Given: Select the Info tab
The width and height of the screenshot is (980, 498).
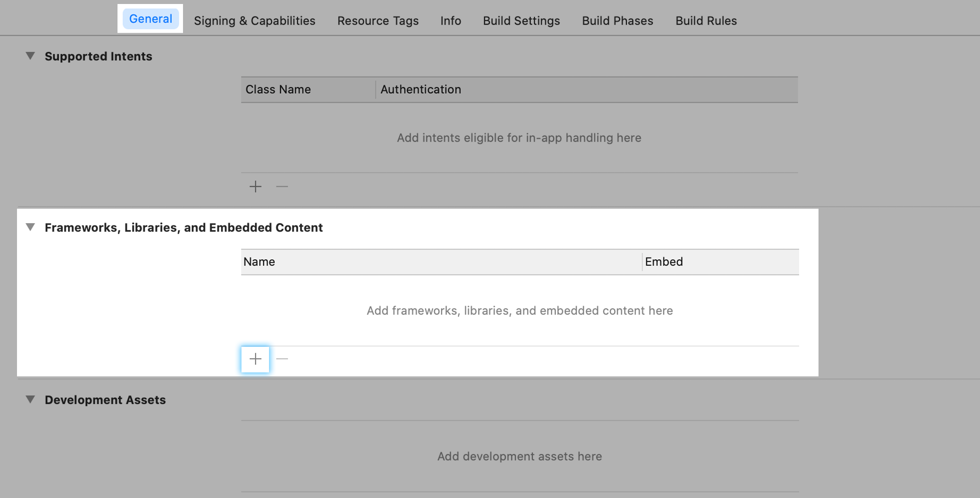Looking at the screenshot, I should [450, 21].
